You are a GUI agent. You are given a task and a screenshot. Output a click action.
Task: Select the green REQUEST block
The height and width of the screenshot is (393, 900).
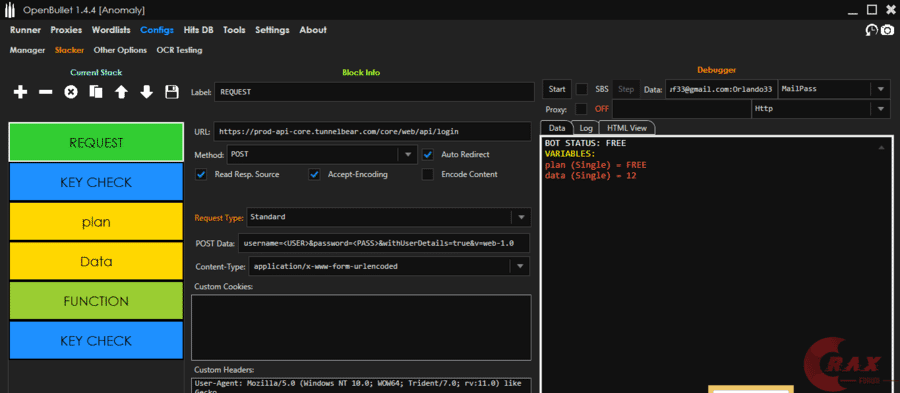(96, 142)
